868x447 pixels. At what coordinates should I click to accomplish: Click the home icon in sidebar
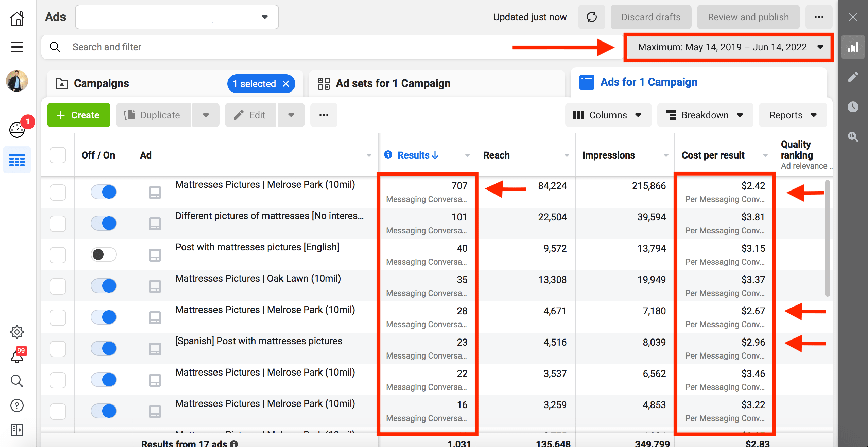17,18
